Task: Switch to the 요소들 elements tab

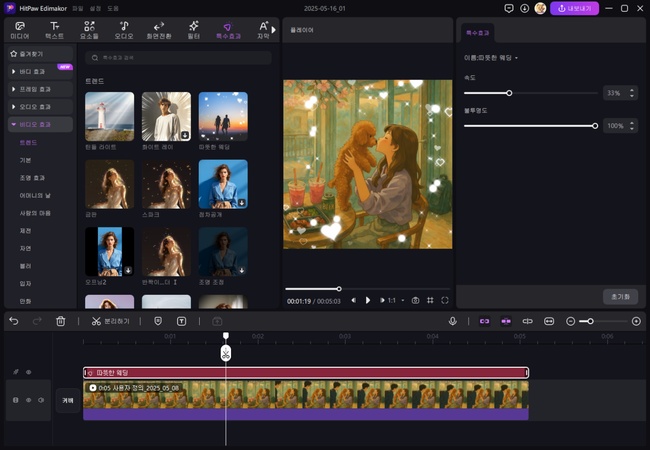Action: click(x=89, y=30)
